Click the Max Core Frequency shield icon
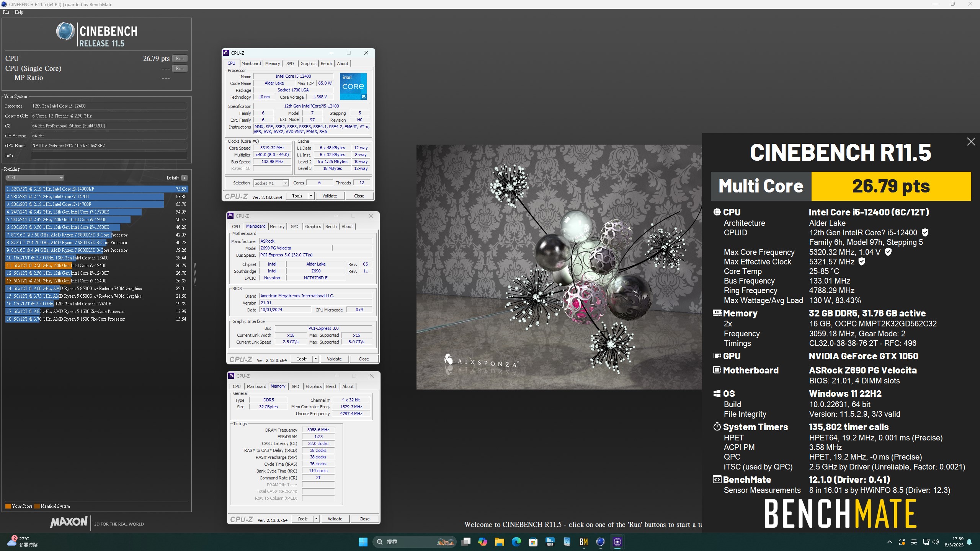Image resolution: width=980 pixels, height=551 pixels. (x=888, y=252)
